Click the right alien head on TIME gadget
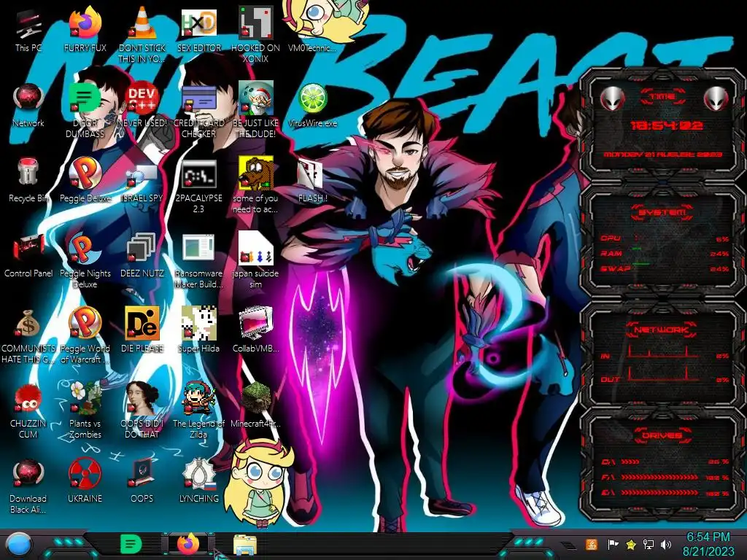Screen dimensions: 747x560 (716, 99)
